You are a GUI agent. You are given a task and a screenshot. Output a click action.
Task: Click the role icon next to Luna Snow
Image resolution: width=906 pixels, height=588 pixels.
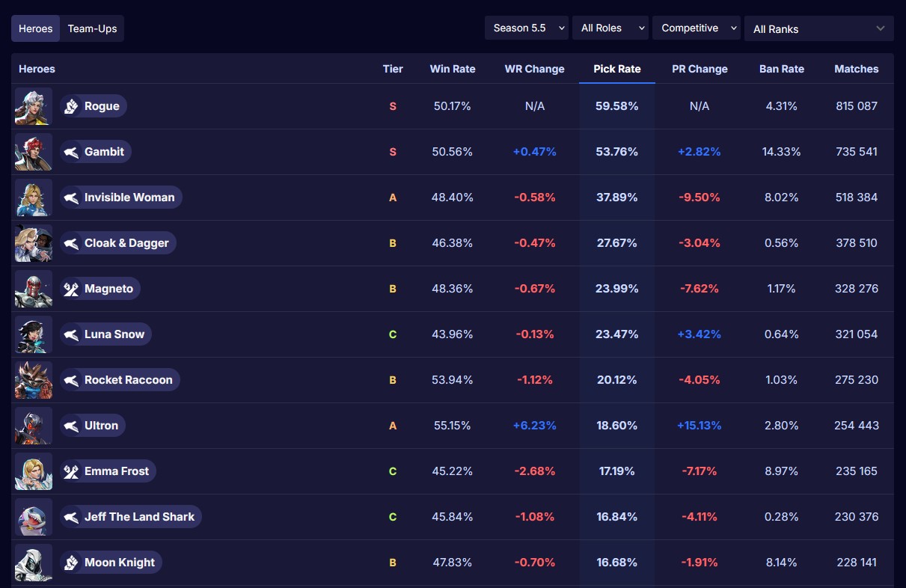pos(71,334)
